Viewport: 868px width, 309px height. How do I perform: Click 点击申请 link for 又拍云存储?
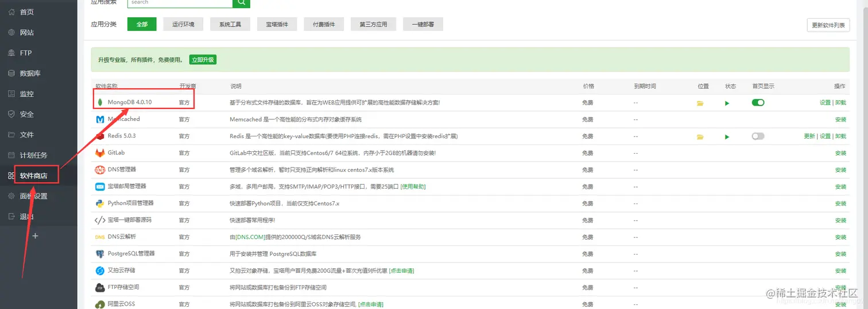point(401,271)
